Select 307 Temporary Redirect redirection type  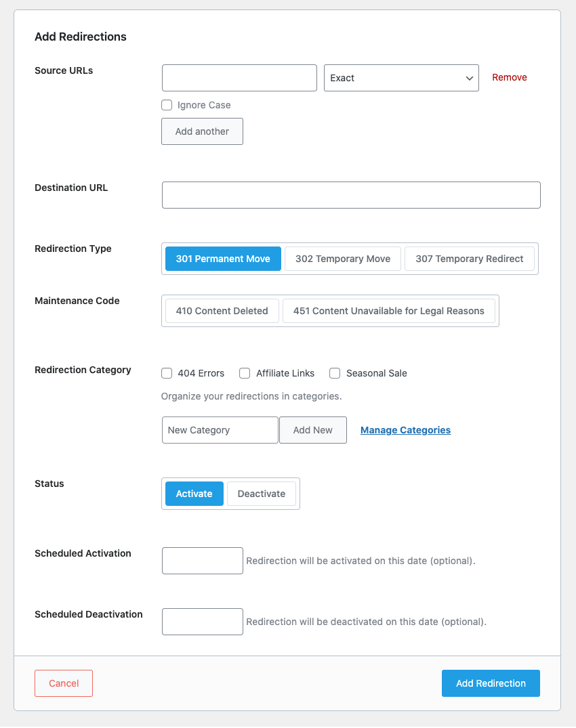tap(469, 259)
